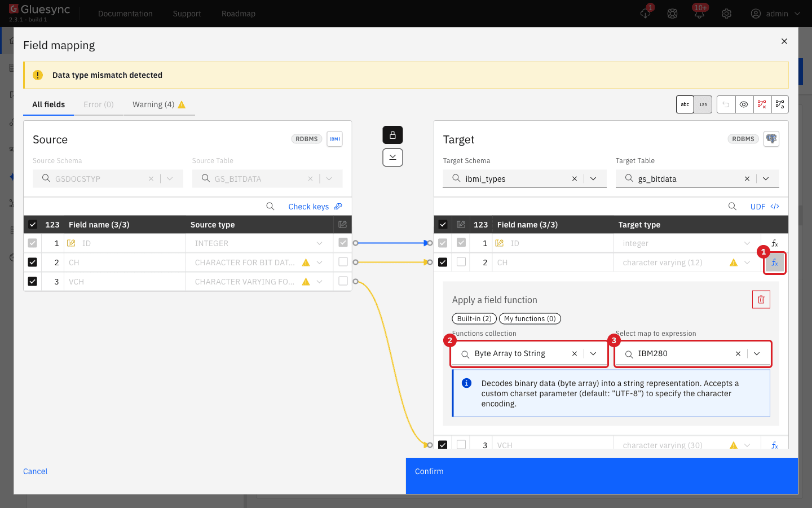Image resolution: width=812 pixels, height=508 pixels.
Task: Close the Field mapping dialog
Action: (x=784, y=41)
